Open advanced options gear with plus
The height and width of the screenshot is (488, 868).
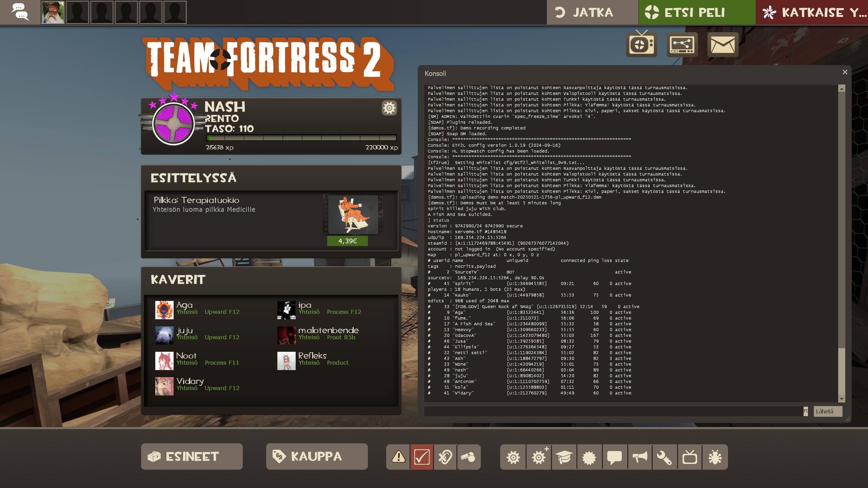click(x=539, y=457)
